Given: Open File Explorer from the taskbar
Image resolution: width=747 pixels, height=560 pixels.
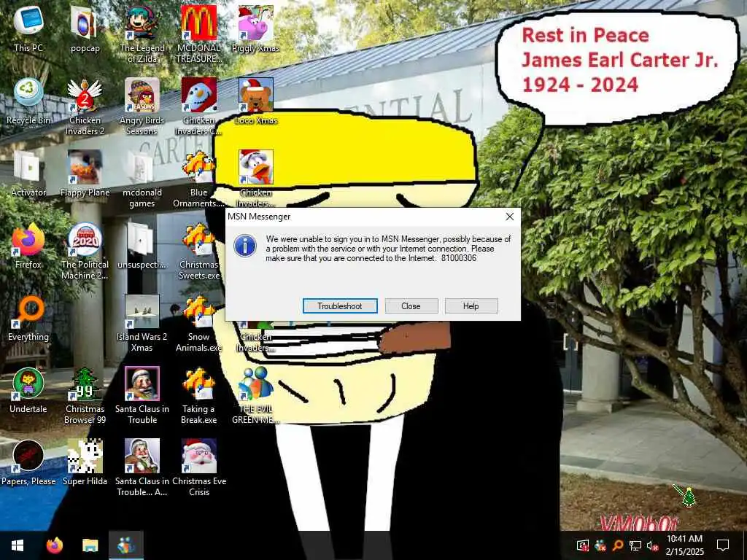Looking at the screenshot, I should 90,545.
